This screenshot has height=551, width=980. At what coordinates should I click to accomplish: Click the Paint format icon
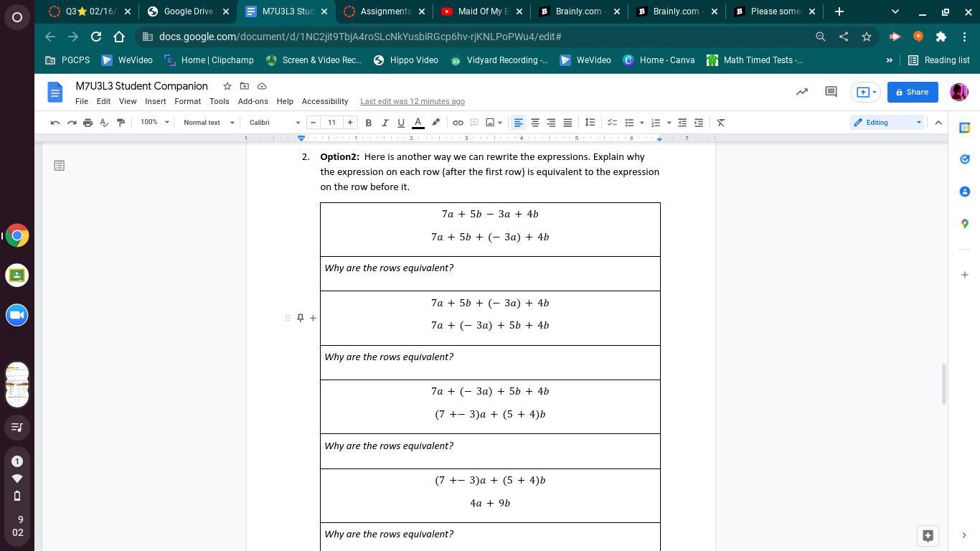point(121,123)
